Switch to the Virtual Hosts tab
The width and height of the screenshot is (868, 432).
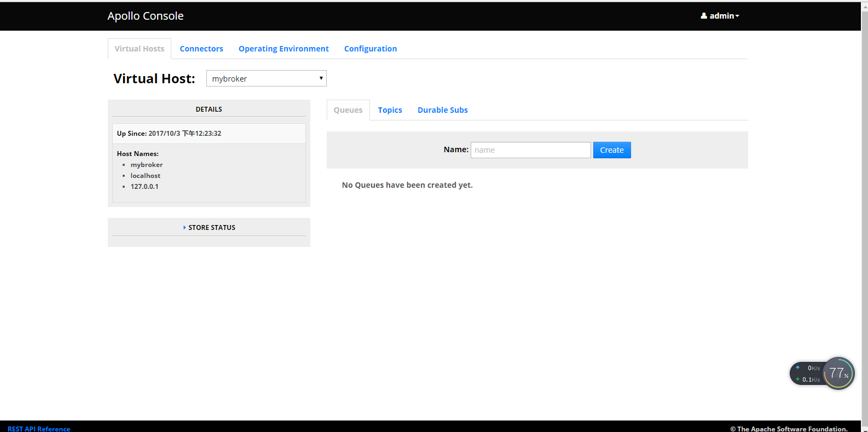(140, 49)
